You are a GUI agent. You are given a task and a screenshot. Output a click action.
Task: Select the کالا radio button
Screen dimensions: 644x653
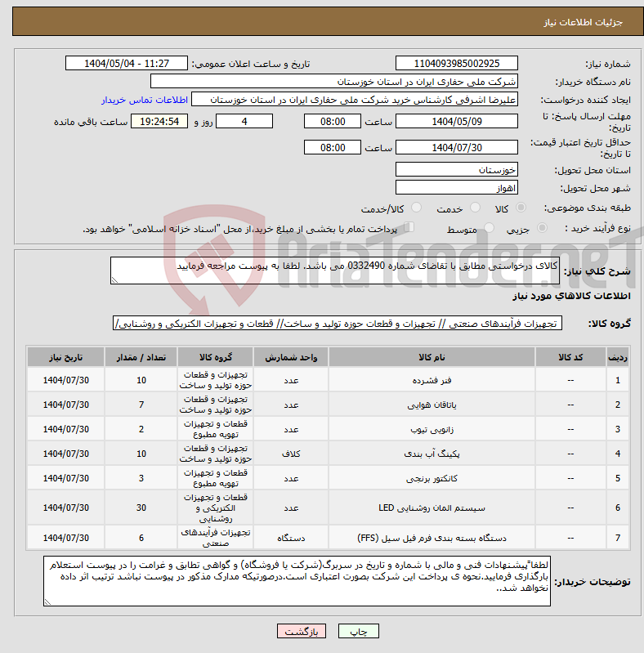tap(521, 208)
